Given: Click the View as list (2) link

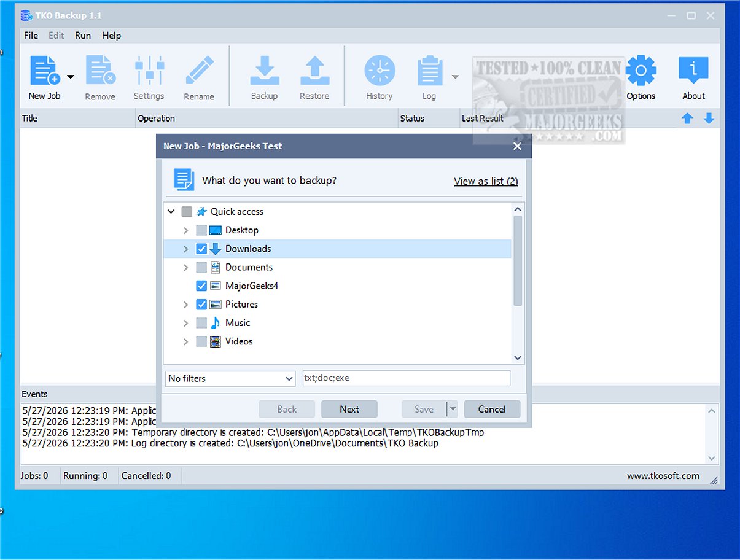Looking at the screenshot, I should click(486, 181).
